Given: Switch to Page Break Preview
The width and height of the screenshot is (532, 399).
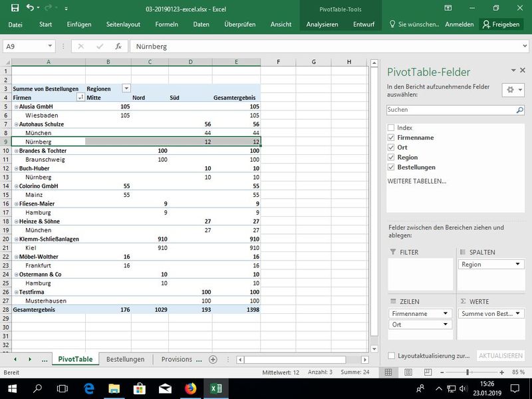Looking at the screenshot, I should pos(428,372).
